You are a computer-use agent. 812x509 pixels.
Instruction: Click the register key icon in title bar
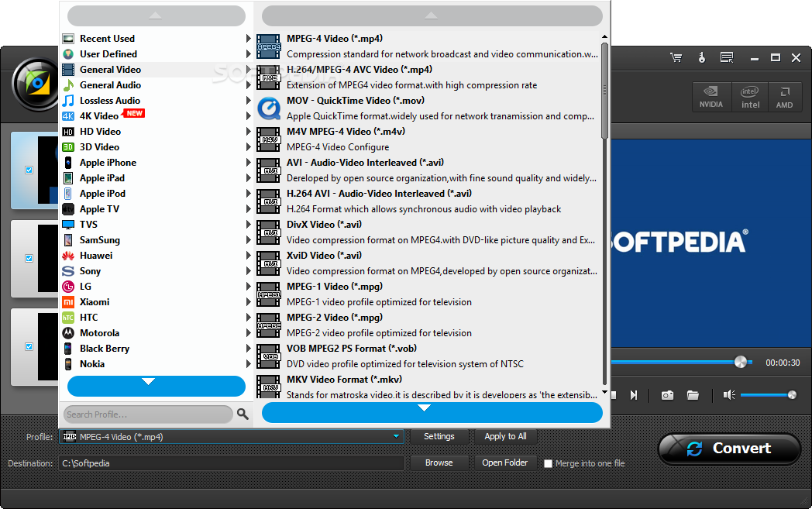pyautogui.click(x=702, y=57)
